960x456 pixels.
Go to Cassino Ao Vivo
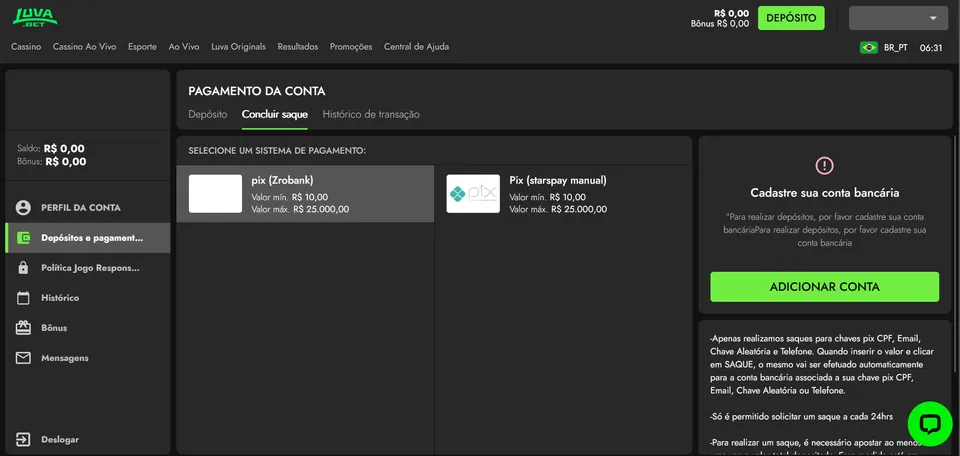(84, 47)
